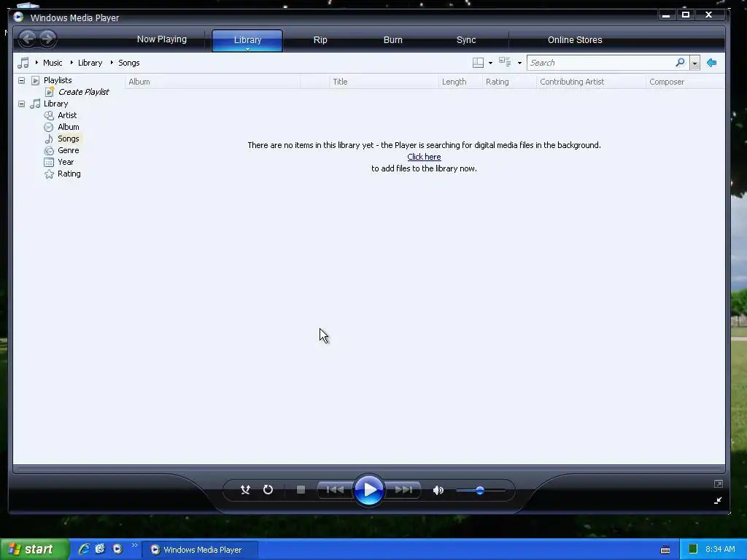Select Songs in the breadcrumb path
747x560 pixels.
[128, 63]
